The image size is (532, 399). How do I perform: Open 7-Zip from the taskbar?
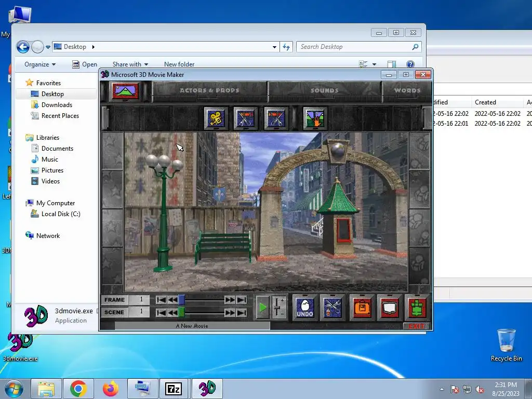(x=174, y=389)
